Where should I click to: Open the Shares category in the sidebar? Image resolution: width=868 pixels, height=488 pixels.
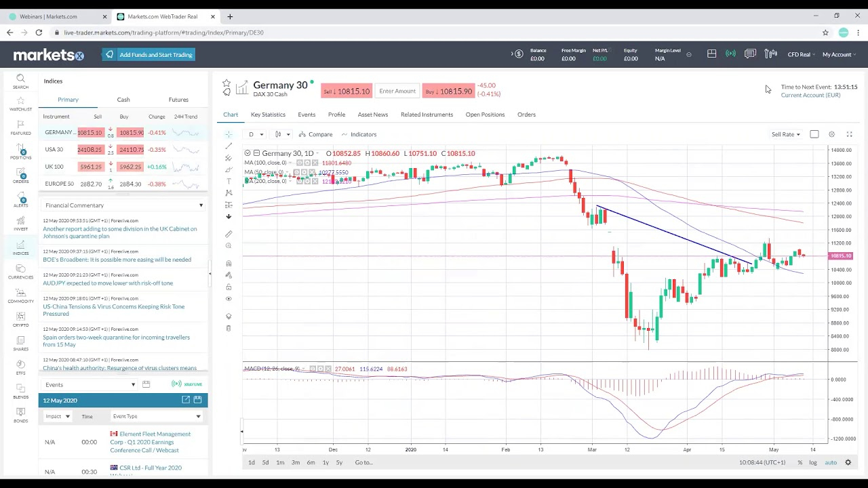click(x=20, y=344)
